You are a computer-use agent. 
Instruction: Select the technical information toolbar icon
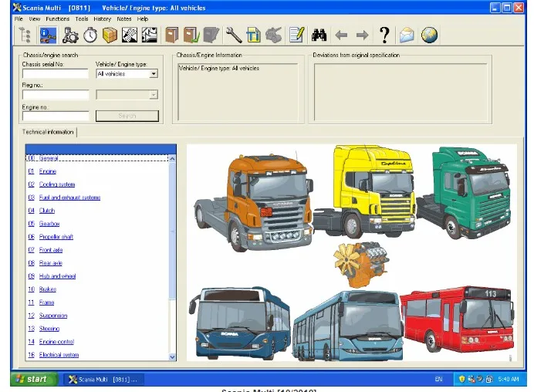coord(48,35)
